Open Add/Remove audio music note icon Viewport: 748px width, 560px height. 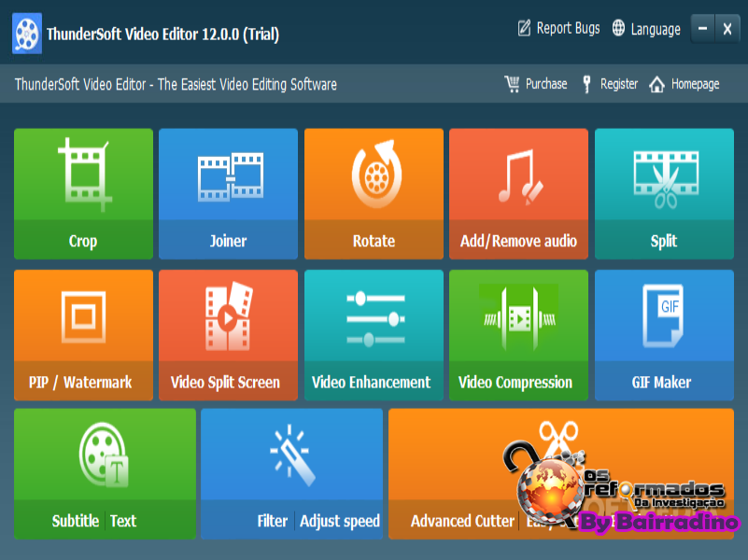pos(520,176)
